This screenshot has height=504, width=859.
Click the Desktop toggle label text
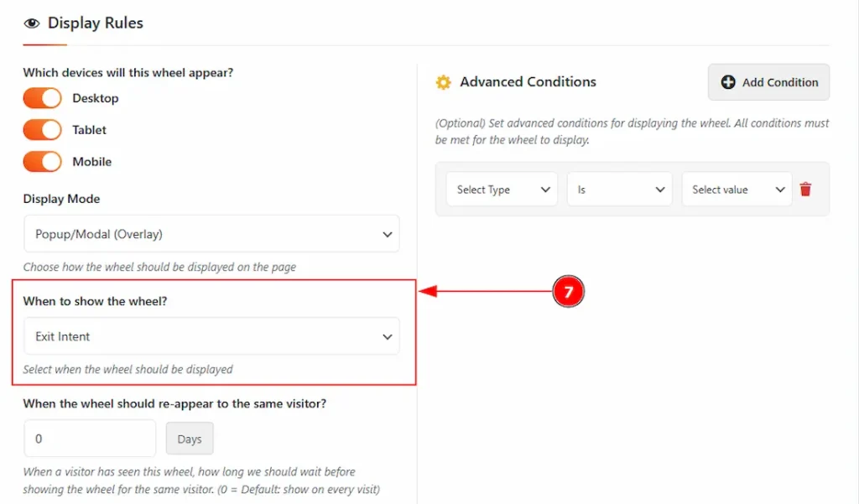(x=96, y=98)
